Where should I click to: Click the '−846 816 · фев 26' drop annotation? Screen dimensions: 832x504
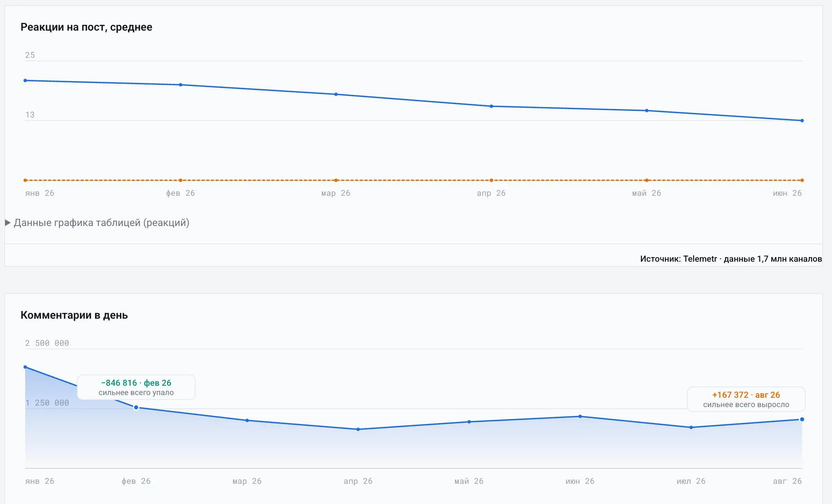[136, 387]
